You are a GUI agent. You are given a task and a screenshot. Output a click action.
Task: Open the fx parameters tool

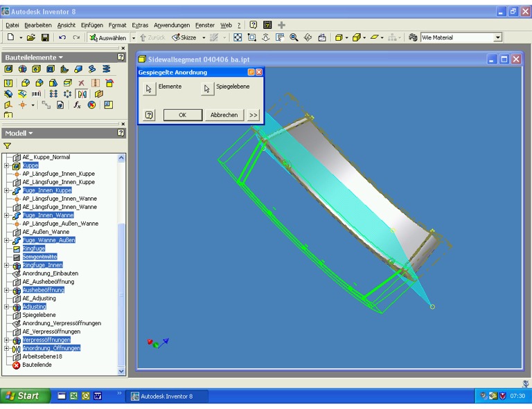click(77, 105)
